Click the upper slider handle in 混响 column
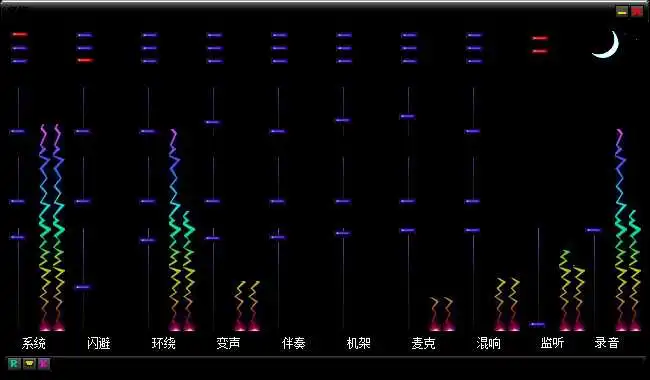This screenshot has width=650, height=380. pyautogui.click(x=473, y=131)
